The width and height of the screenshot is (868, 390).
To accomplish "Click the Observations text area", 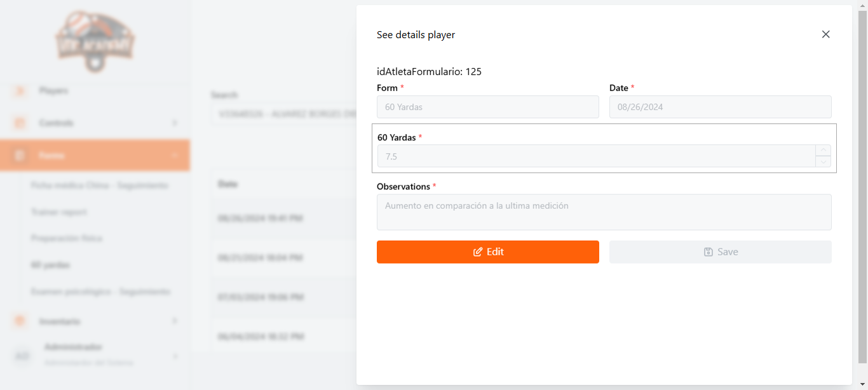I will click(604, 212).
